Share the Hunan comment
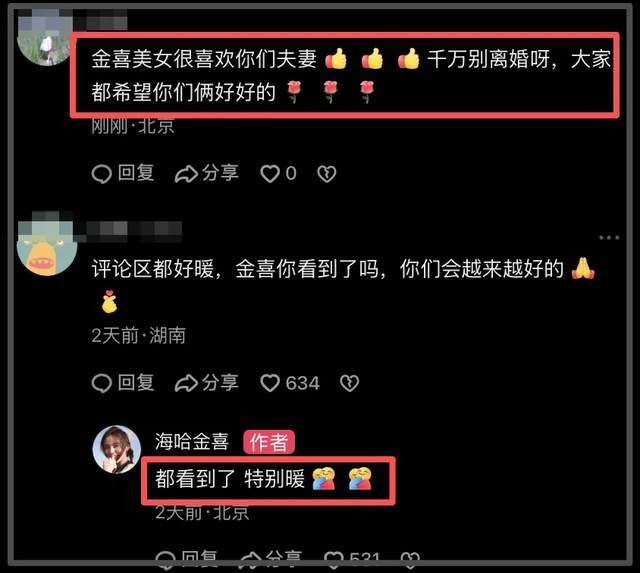This screenshot has width=640, height=573. pyautogui.click(x=207, y=383)
